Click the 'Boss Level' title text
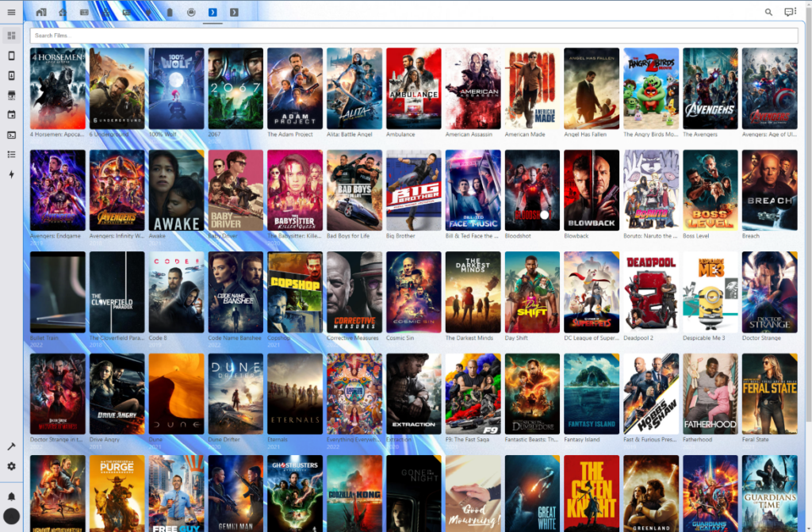The width and height of the screenshot is (812, 532). click(696, 235)
